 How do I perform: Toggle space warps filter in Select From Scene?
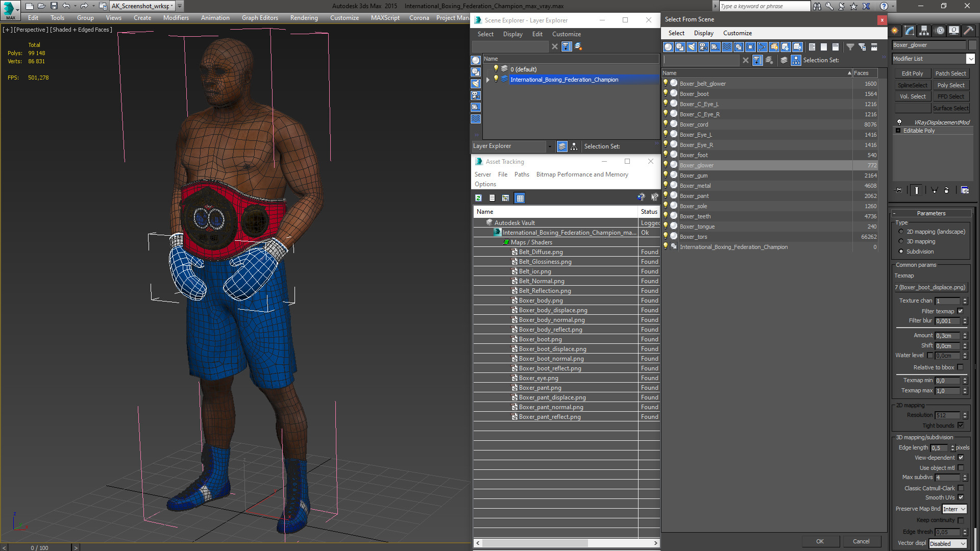point(727,47)
